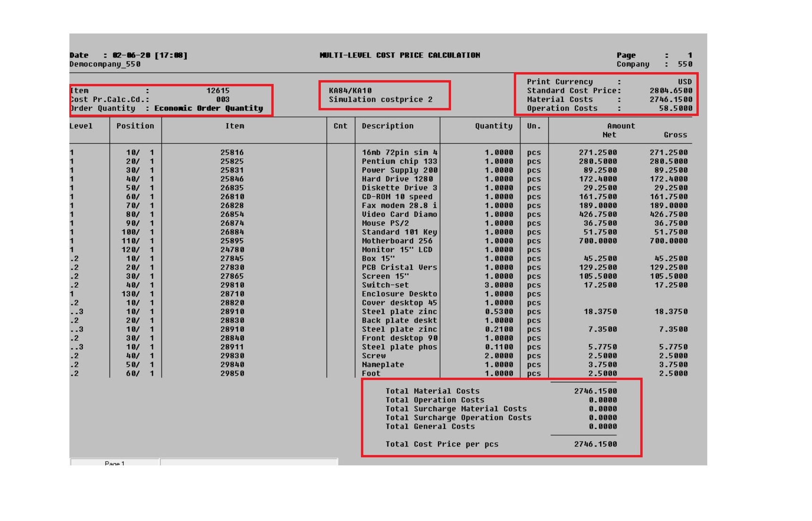Click the Gross amount column header
The image size is (812, 521).
675,135
